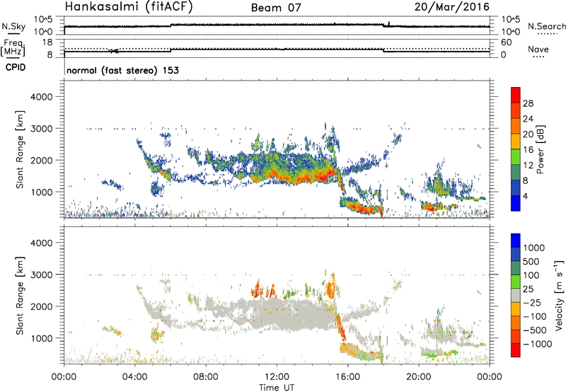This screenshot has width=566, height=392.
Task: Click the text "normal (fast stereo) 153"
Action: (122, 70)
